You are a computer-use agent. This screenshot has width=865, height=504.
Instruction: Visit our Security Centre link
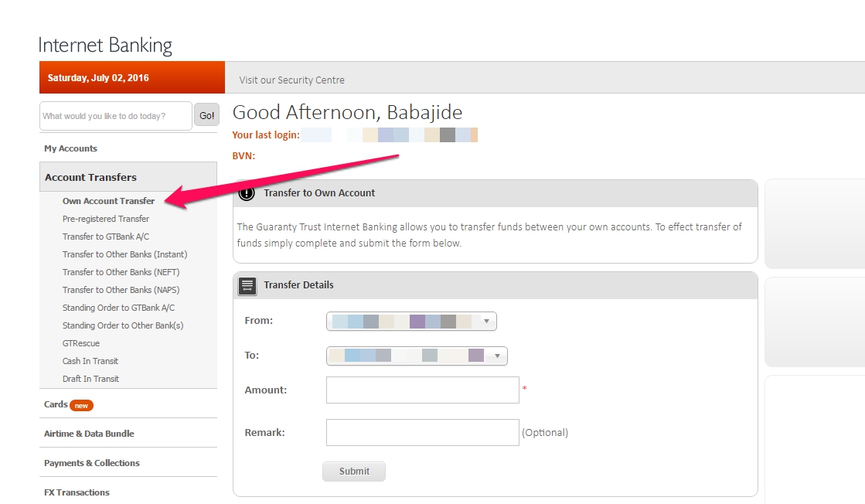pyautogui.click(x=292, y=80)
